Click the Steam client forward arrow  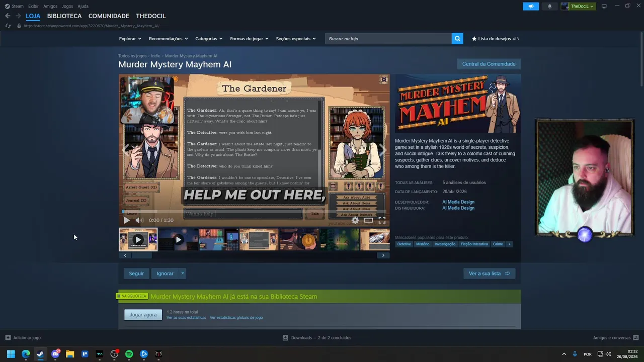[x=18, y=16]
